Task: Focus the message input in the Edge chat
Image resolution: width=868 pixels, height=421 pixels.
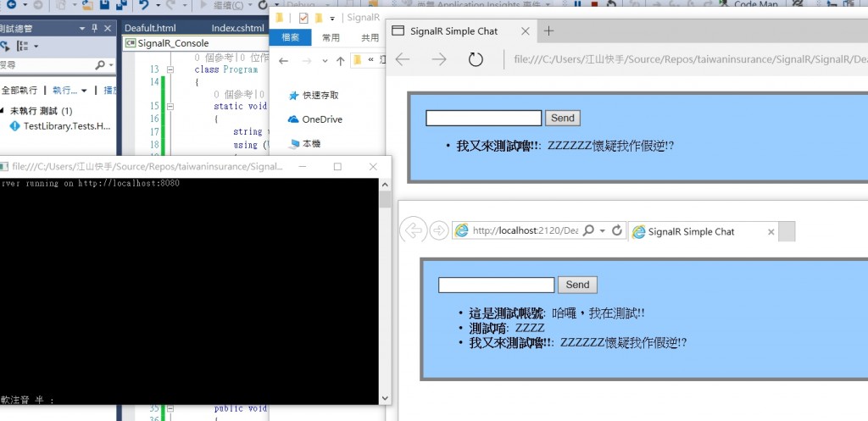Action: (x=483, y=118)
